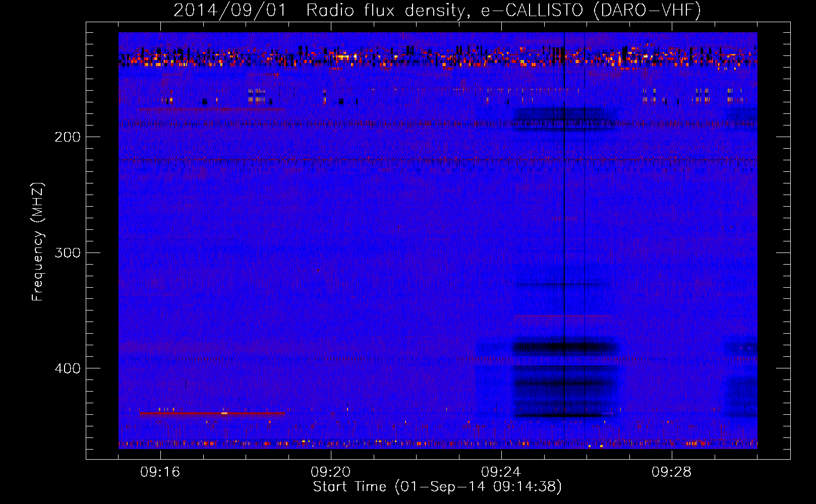Screen dimensions: 816x504
Task: Click the 09:24 time tick label
Action: click(x=501, y=472)
